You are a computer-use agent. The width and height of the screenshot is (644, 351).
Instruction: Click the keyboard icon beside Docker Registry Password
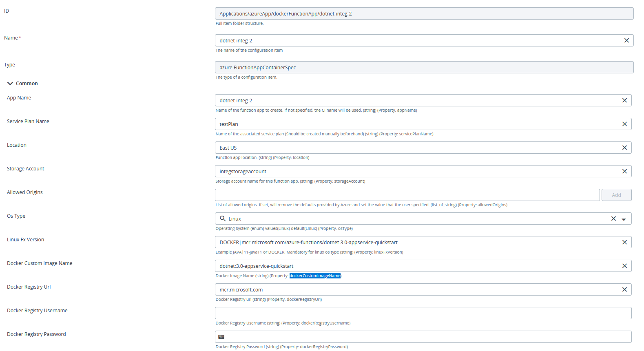(221, 336)
